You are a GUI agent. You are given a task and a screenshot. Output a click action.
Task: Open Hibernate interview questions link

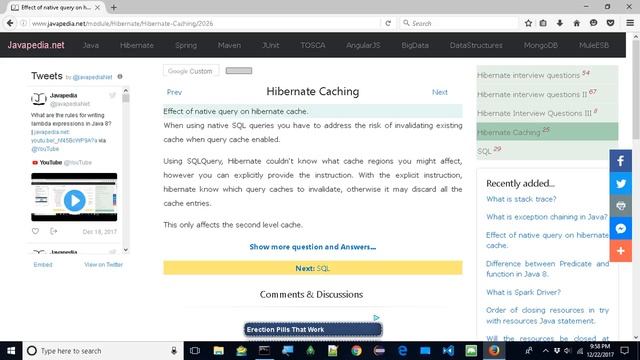click(x=528, y=75)
